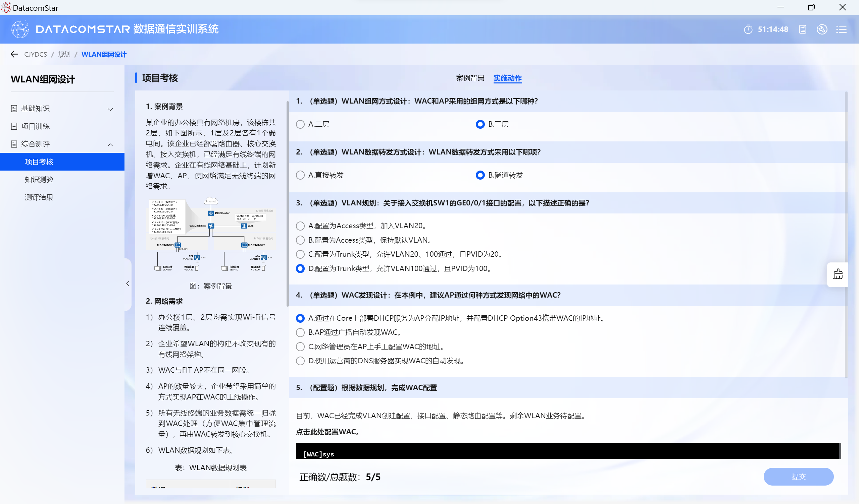
Task: Collapse the 综合测评 sidebar section chevron
Action: pos(110,145)
